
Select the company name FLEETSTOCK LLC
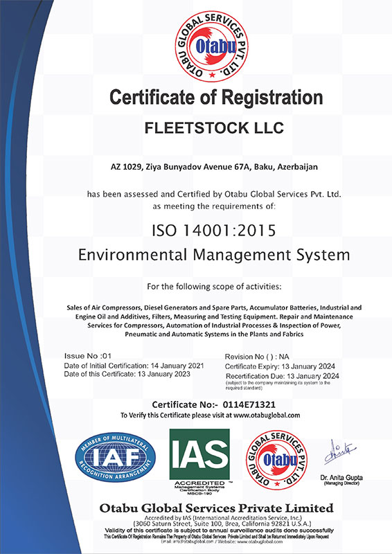click(x=214, y=128)
